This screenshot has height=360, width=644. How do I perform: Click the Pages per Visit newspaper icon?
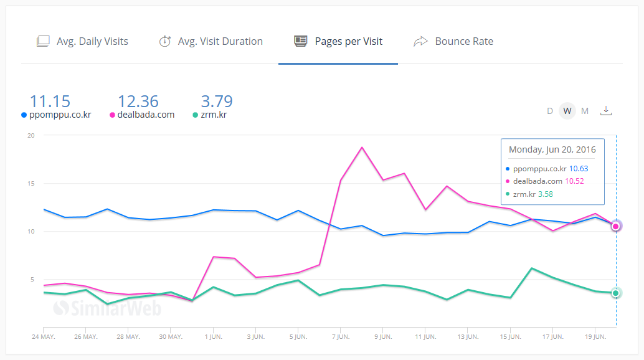tap(301, 42)
